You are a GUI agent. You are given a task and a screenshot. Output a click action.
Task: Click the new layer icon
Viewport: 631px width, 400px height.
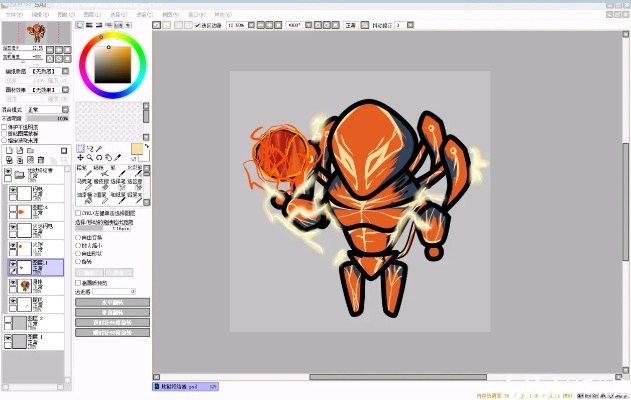pyautogui.click(x=9, y=151)
